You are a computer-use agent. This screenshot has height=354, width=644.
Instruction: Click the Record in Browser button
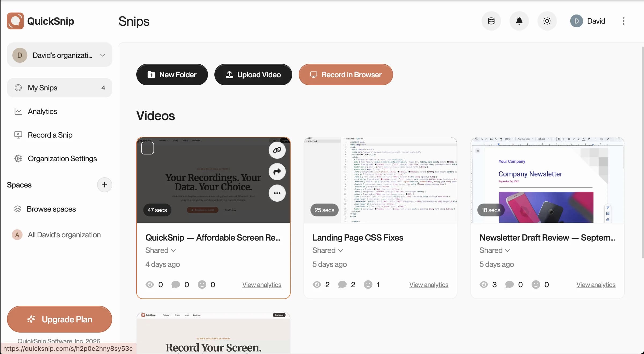tap(346, 75)
